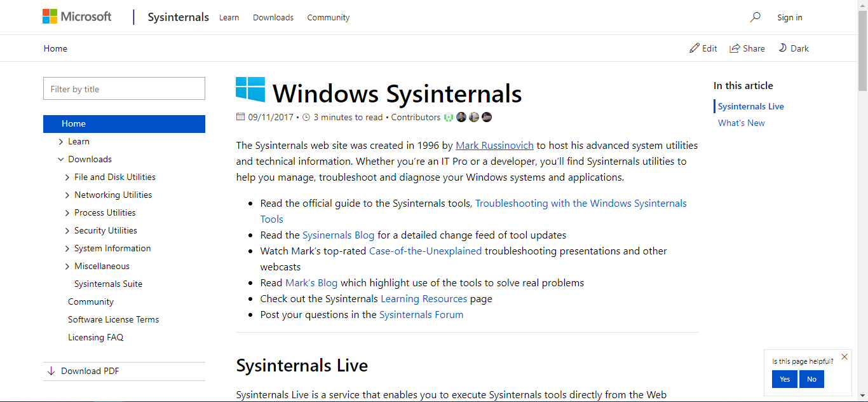Click the 'In this article' heading
The height and width of the screenshot is (402, 868).
743,86
